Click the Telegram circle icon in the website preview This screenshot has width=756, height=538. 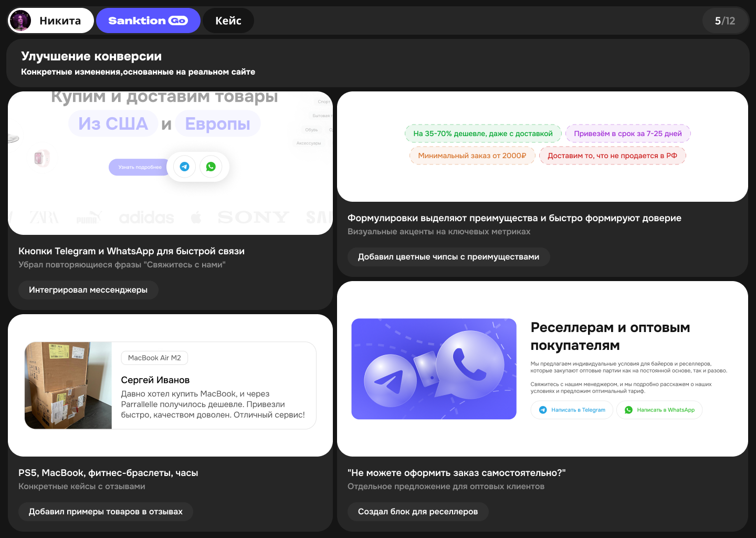pyautogui.click(x=184, y=167)
